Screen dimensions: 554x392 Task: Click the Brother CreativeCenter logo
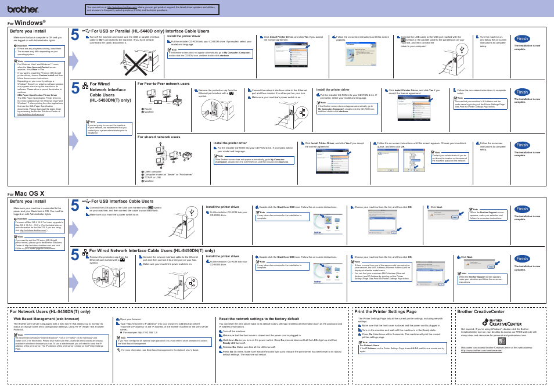click(502, 322)
